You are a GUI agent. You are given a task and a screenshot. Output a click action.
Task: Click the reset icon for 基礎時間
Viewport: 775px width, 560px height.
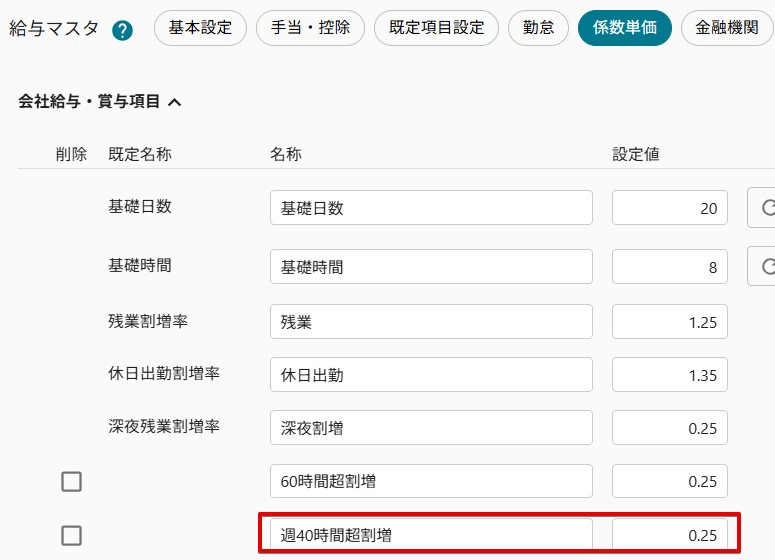point(762,266)
